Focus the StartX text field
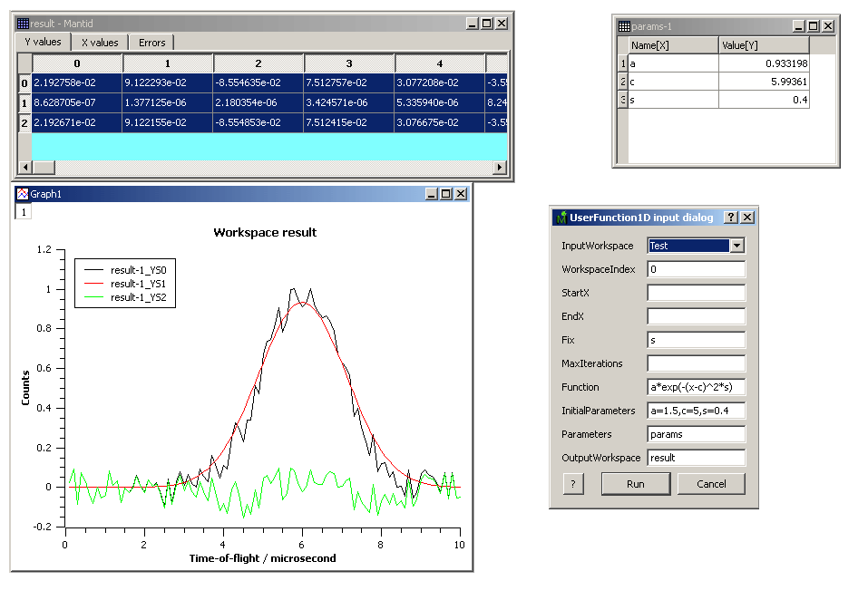This screenshot has width=868, height=600. [696, 293]
